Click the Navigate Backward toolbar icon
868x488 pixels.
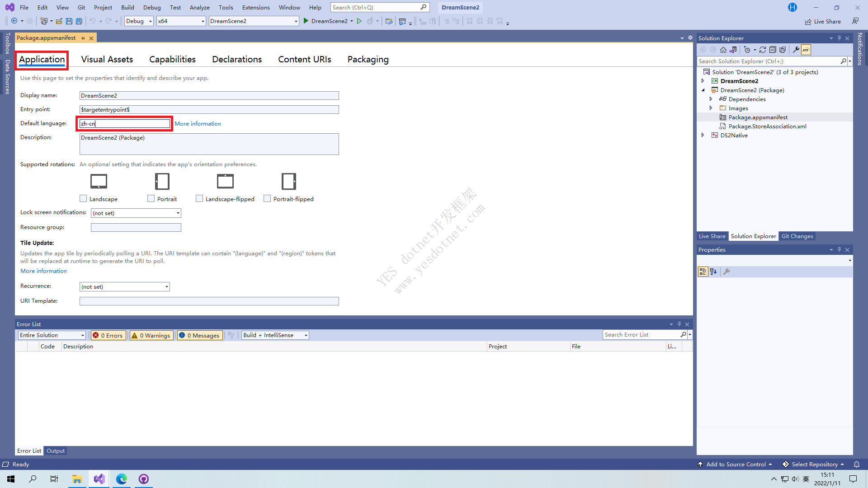click(x=14, y=21)
